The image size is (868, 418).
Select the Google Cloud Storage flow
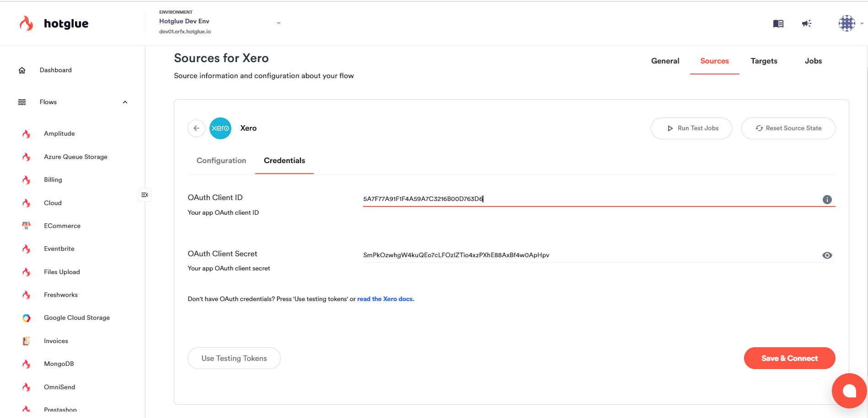click(77, 318)
